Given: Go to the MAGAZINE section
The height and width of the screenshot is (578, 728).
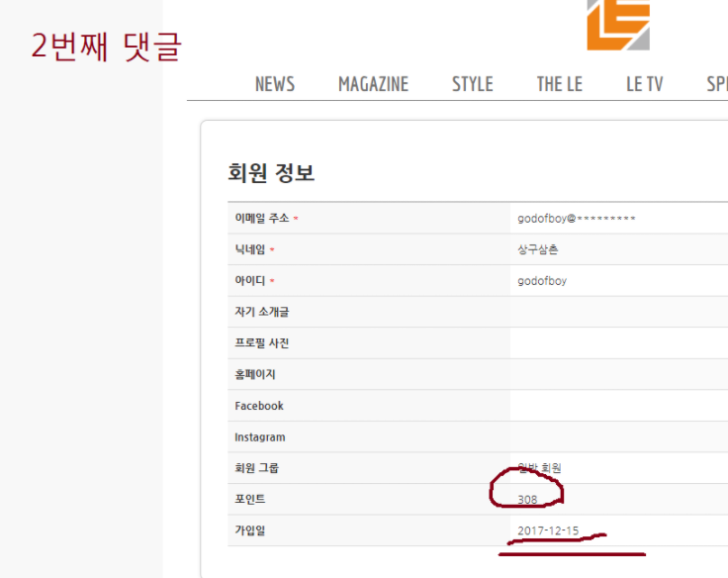Looking at the screenshot, I should point(373,84).
